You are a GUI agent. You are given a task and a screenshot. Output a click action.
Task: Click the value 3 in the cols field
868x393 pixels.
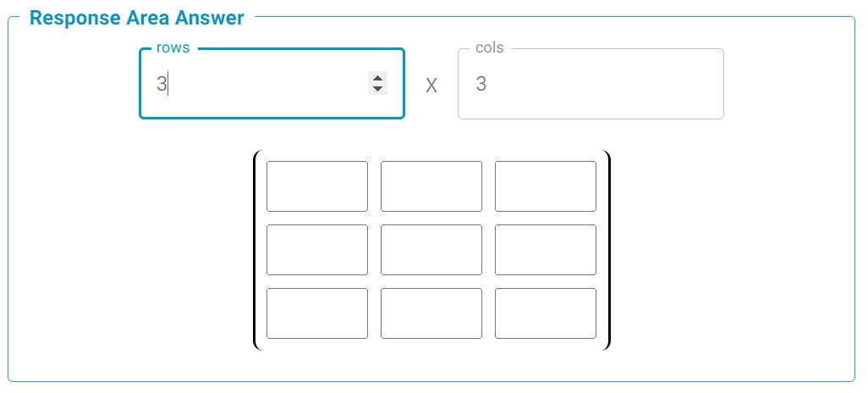[481, 84]
